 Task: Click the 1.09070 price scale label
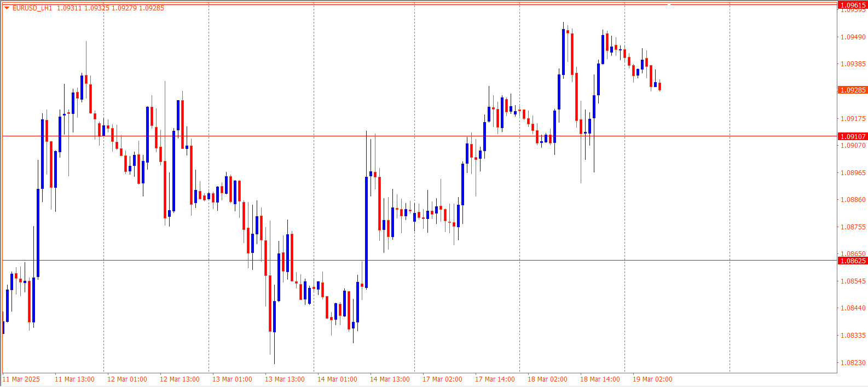[x=853, y=146]
